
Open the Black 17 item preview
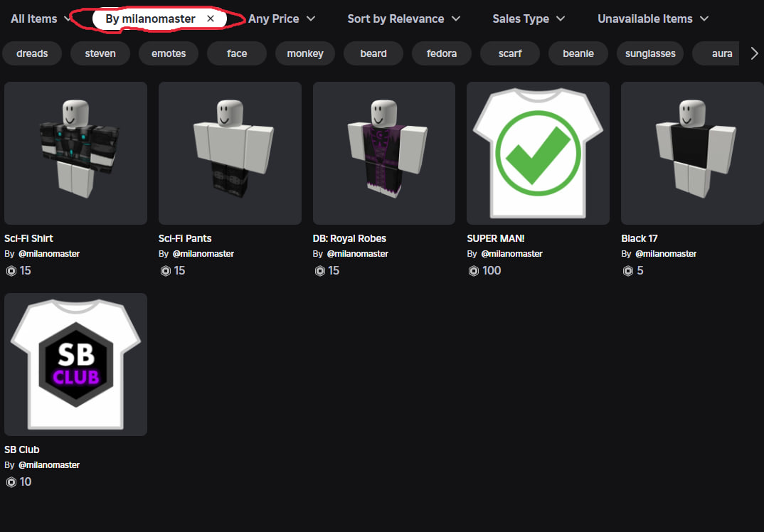point(692,153)
